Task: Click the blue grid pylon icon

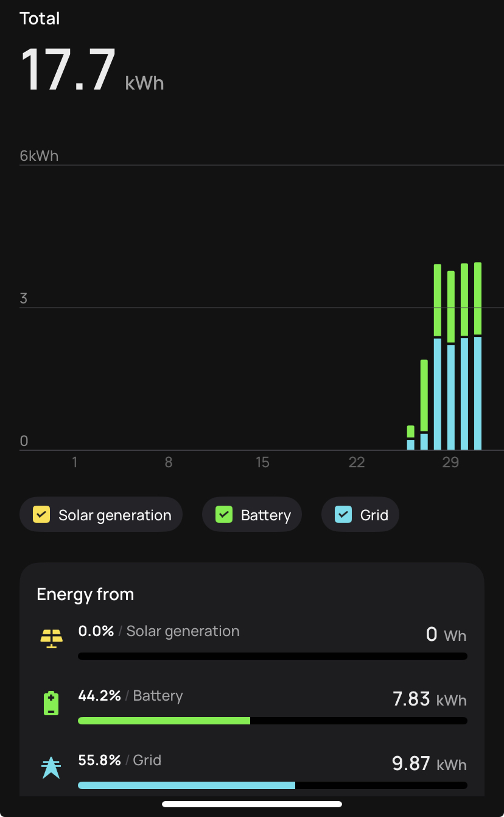Action: [51, 768]
